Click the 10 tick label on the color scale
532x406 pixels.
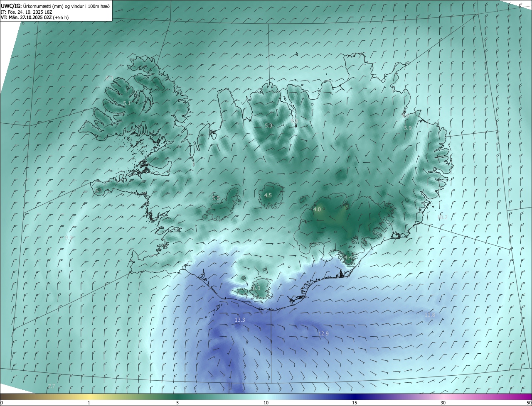[x=266, y=403]
